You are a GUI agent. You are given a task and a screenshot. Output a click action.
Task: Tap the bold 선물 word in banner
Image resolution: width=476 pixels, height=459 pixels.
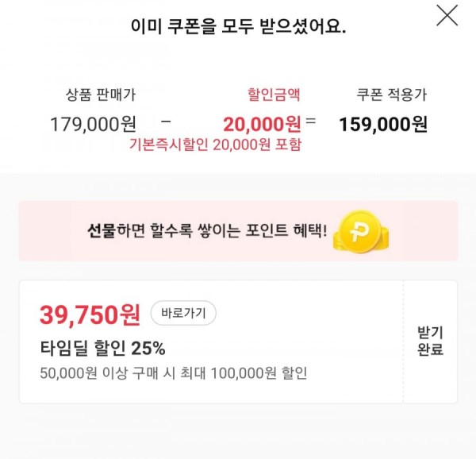[x=102, y=231]
